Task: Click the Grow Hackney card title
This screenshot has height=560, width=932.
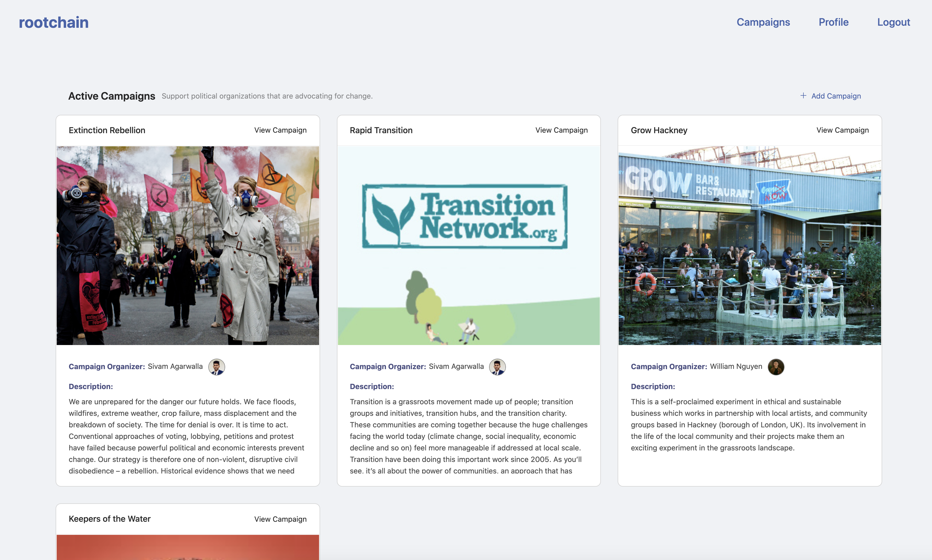Action: point(659,131)
